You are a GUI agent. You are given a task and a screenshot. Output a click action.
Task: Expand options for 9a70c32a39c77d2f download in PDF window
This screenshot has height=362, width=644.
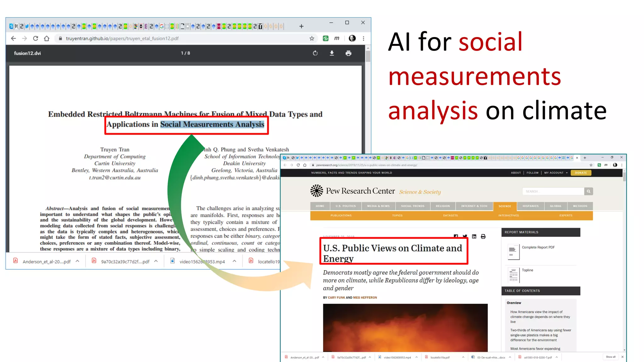(x=156, y=261)
